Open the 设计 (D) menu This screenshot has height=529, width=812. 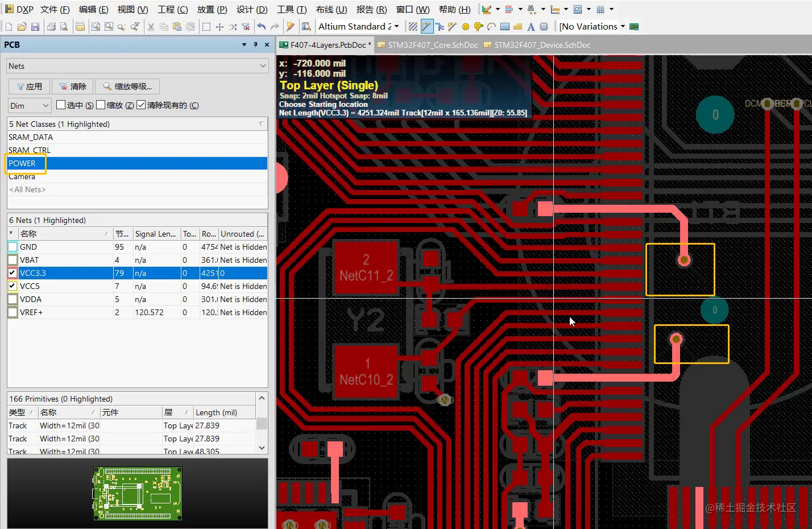(x=252, y=10)
